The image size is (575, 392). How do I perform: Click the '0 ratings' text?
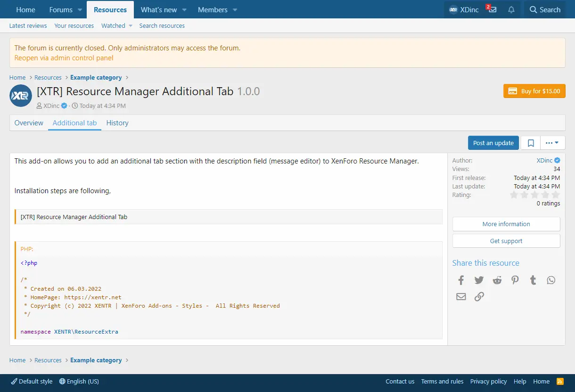(548, 204)
